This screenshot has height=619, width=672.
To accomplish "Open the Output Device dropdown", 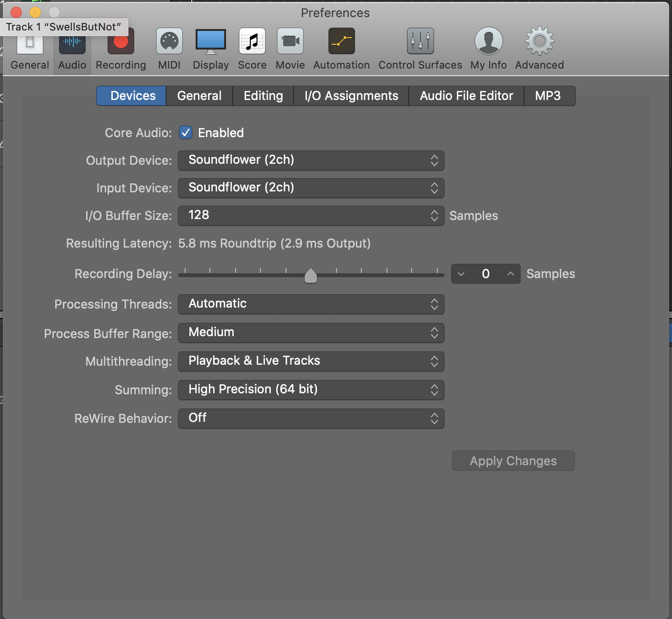I will click(311, 160).
